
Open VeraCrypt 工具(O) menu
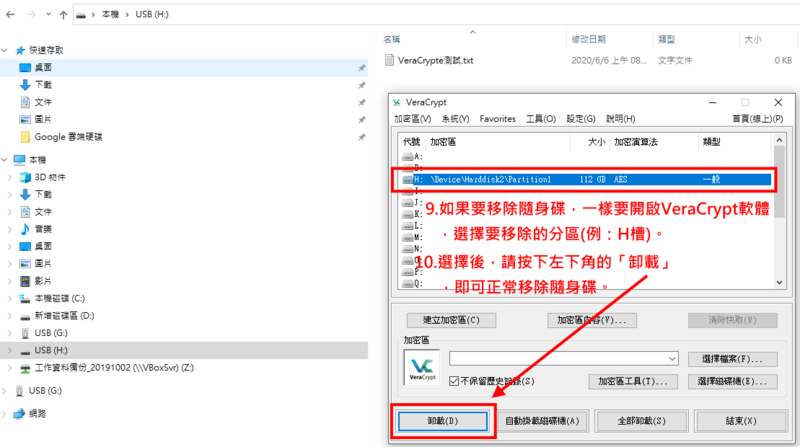coord(541,118)
